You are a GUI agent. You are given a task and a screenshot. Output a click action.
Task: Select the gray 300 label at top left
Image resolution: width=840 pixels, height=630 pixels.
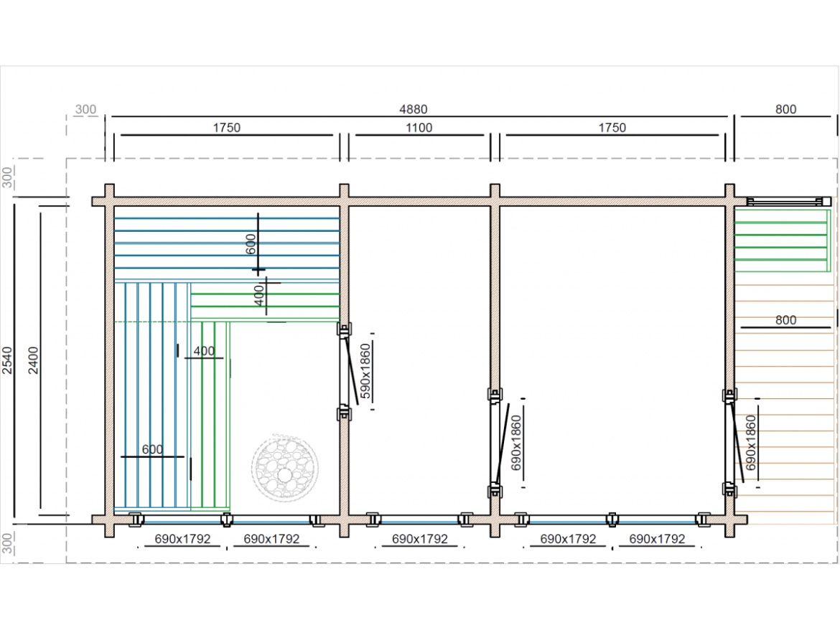tap(85, 110)
